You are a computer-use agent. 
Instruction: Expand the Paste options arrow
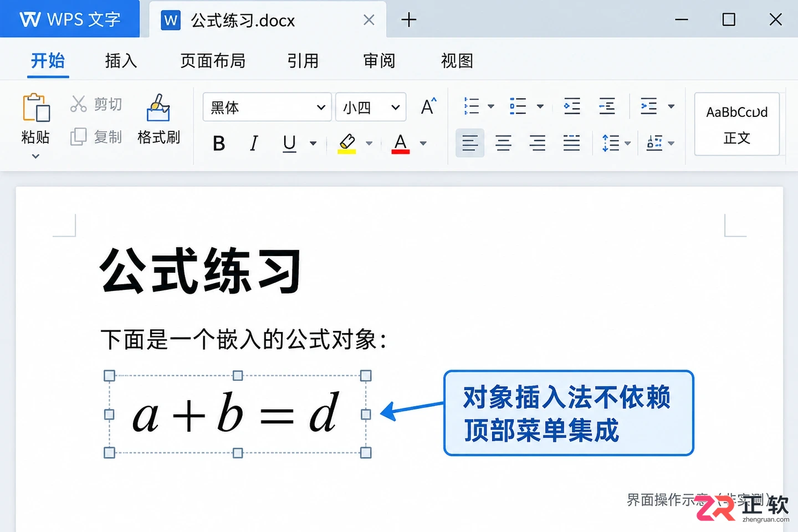coord(35,156)
